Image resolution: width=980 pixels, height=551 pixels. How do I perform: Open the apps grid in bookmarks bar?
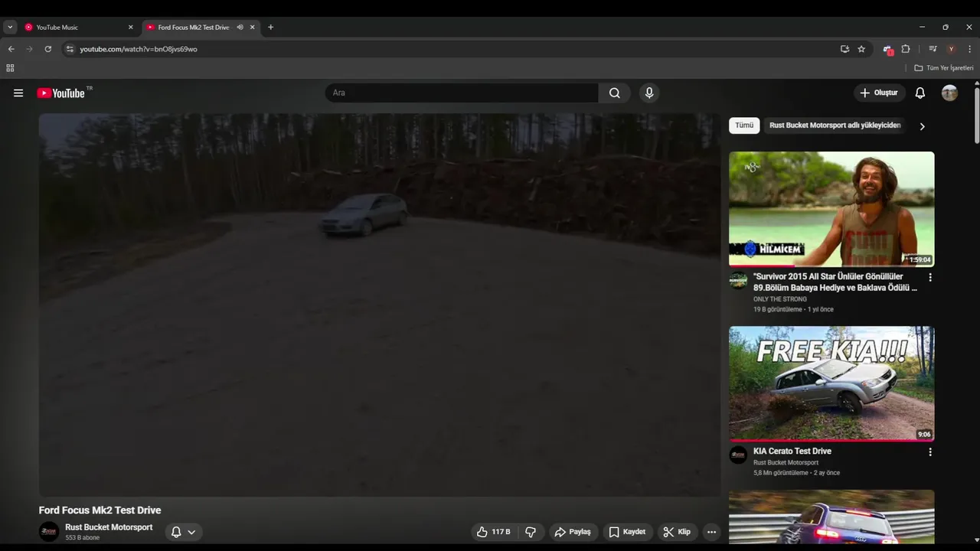pos(10,68)
